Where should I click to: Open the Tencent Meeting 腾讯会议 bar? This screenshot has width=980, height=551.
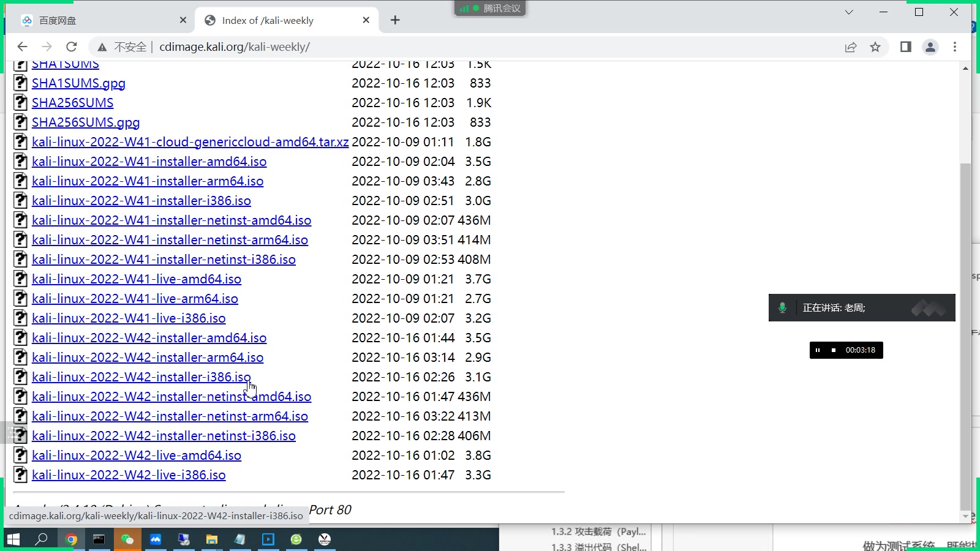tap(490, 8)
